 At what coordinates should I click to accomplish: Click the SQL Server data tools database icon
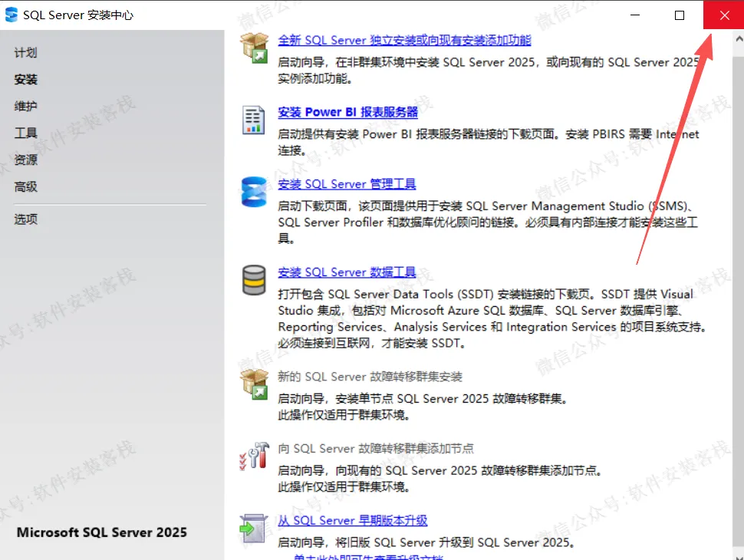(x=254, y=280)
